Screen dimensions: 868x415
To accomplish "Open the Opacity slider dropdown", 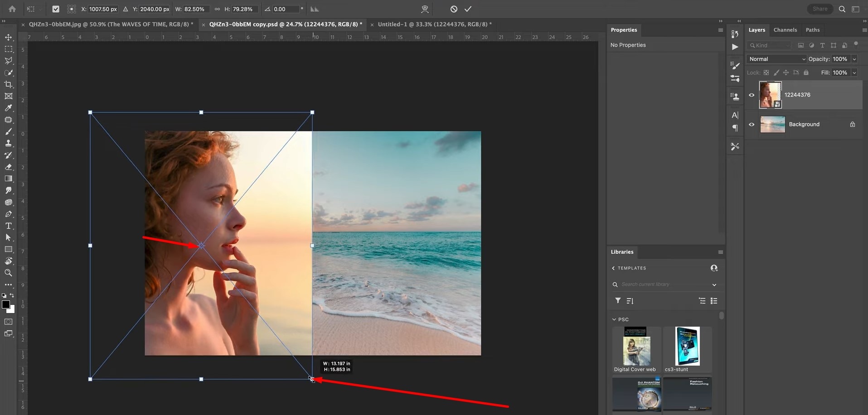I will point(854,59).
